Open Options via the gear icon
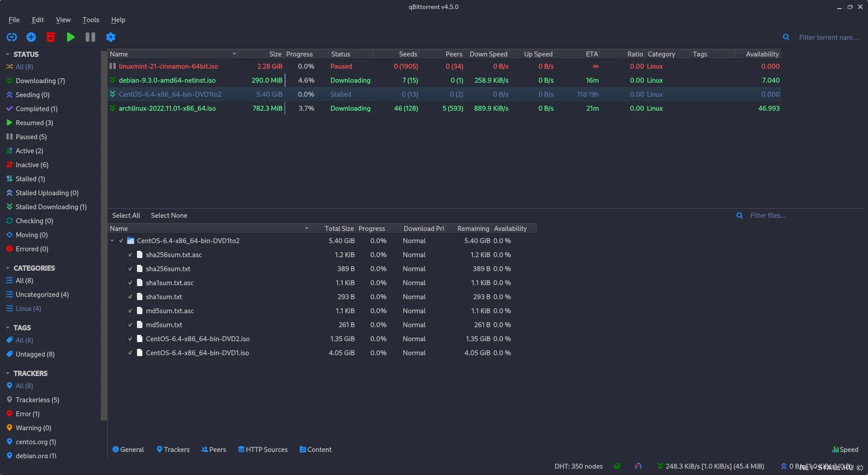Screen dimensions: 868x475 [111, 37]
